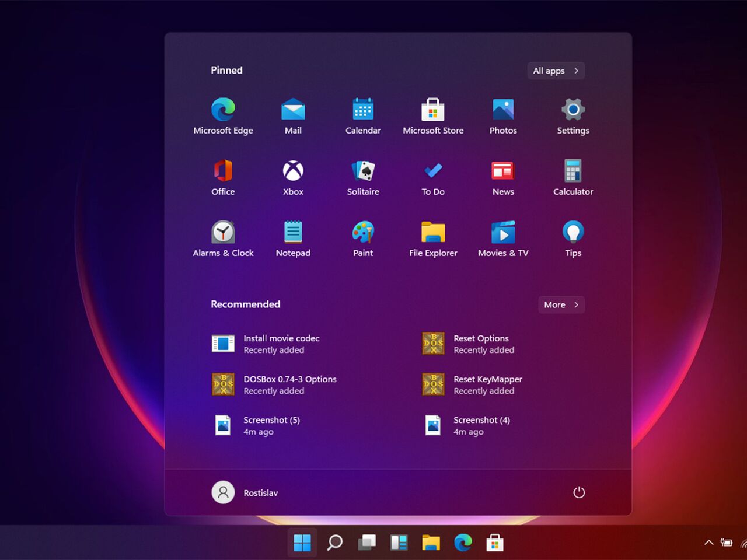Open recommended Reset KeyMapper item

coord(472,385)
